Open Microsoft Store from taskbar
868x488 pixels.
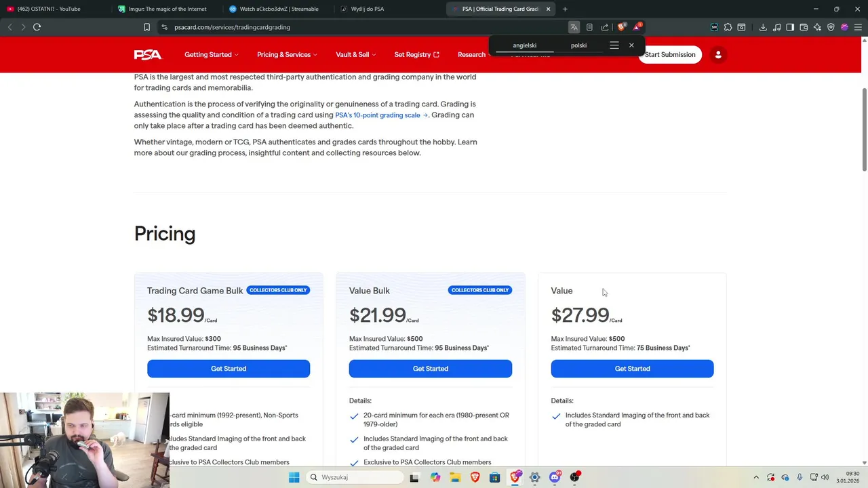495,477
